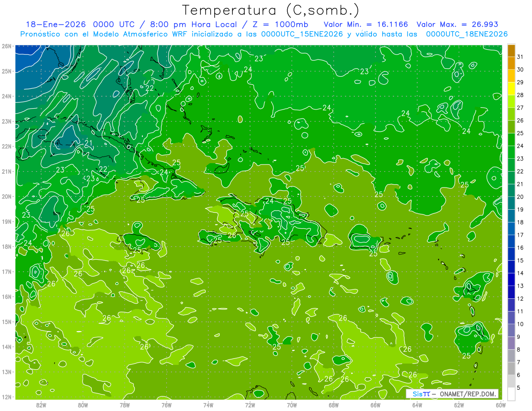Click the 31 label on the color scale
532x411 pixels.
point(520,57)
